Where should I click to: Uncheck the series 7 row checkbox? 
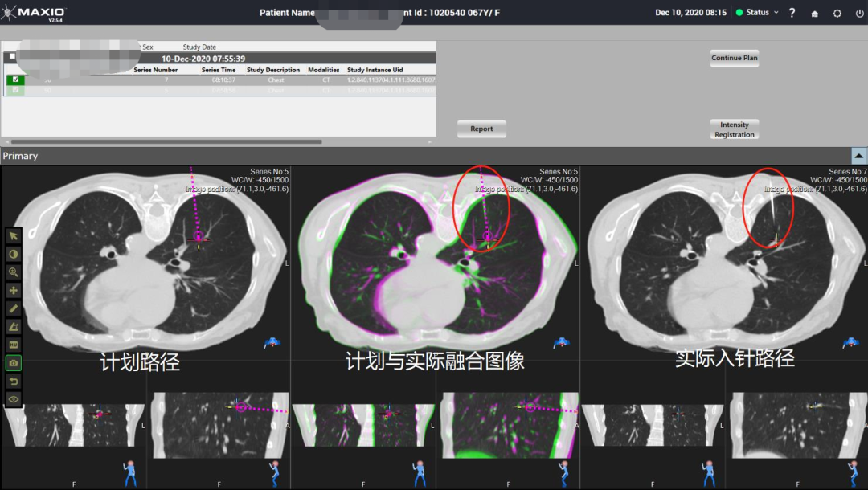(x=15, y=80)
